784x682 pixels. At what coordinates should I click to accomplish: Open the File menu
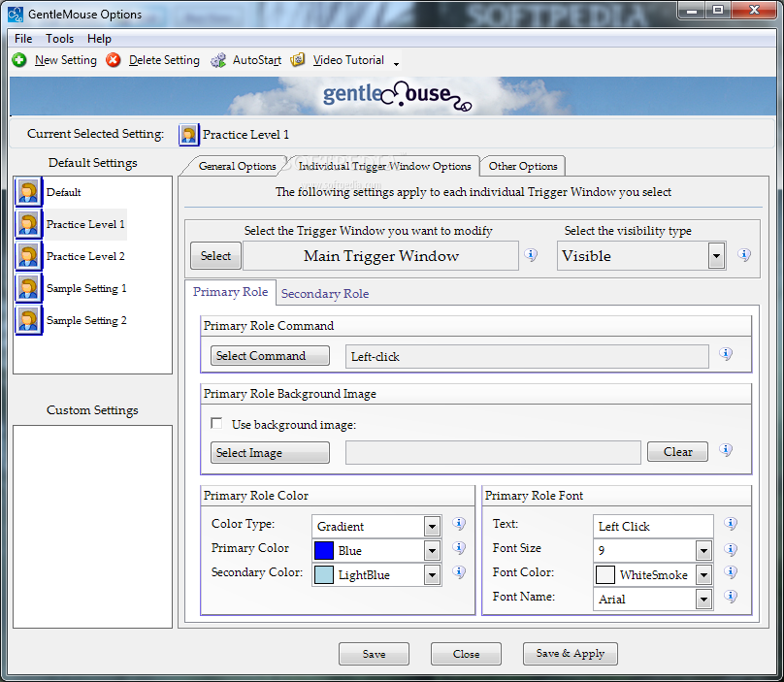click(23, 39)
